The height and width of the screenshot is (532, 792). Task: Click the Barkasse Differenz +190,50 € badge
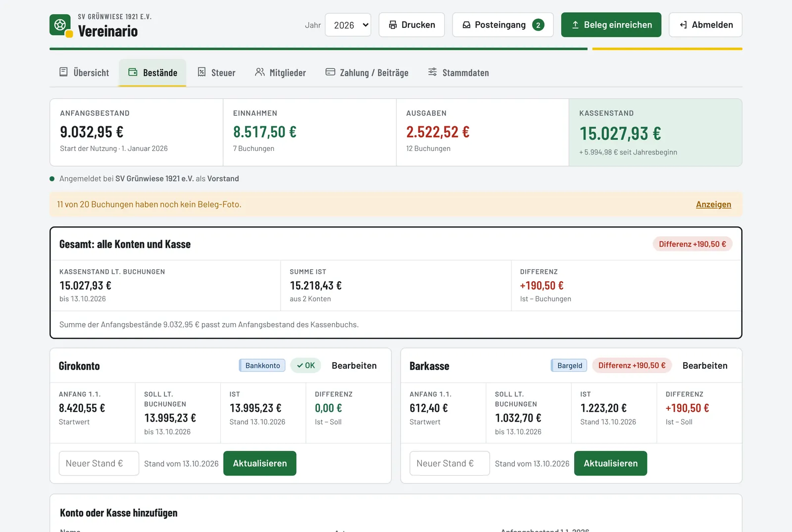tap(632, 366)
